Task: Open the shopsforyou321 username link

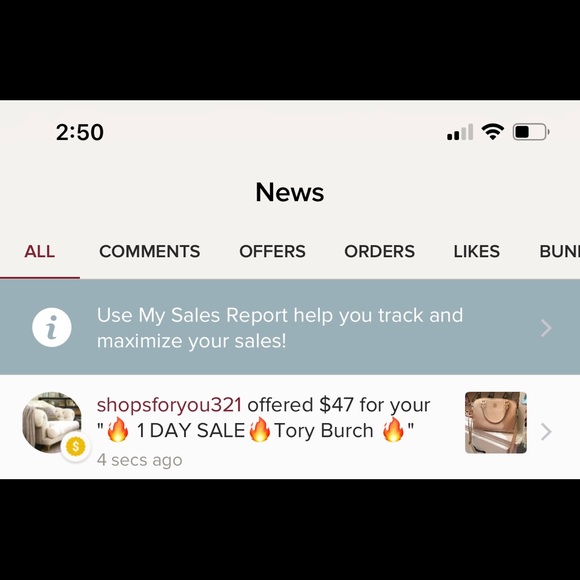Action: [x=169, y=405]
